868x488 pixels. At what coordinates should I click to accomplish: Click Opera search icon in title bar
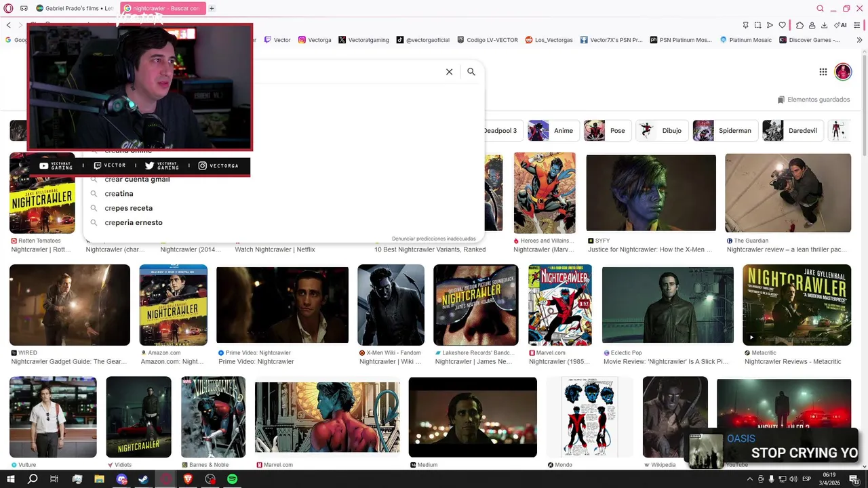point(820,8)
